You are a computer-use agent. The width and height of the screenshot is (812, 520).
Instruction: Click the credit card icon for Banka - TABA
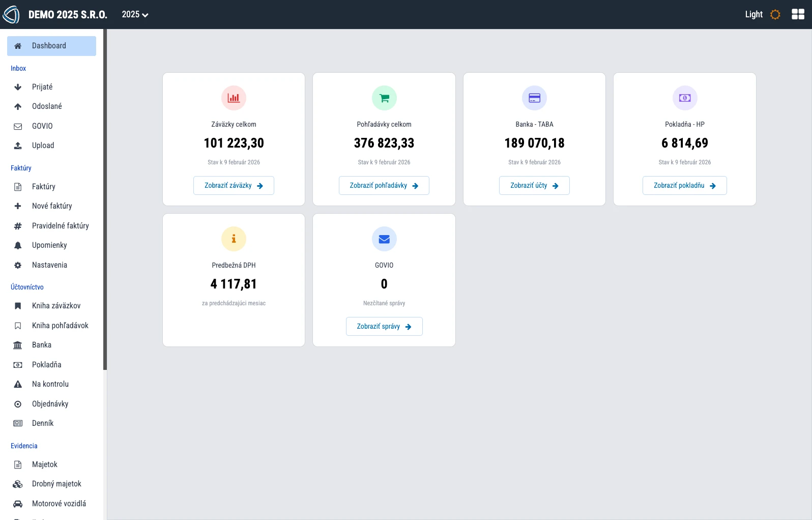coord(534,98)
